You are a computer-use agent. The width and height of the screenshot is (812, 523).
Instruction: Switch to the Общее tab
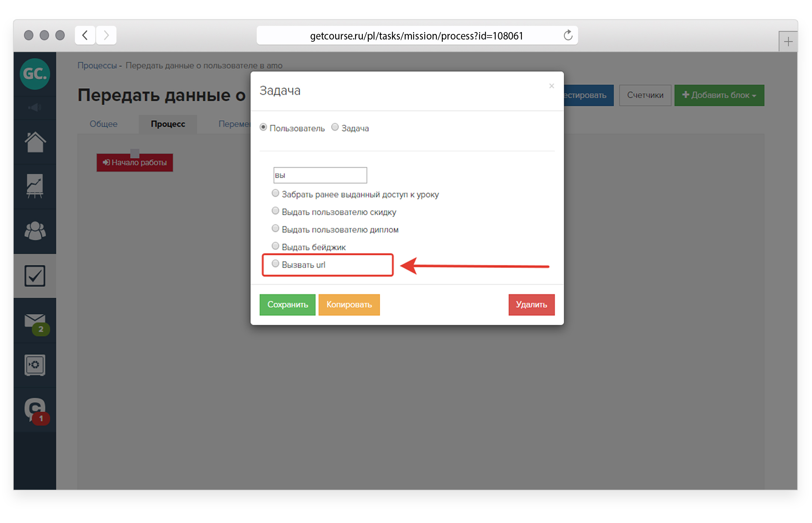tap(103, 124)
